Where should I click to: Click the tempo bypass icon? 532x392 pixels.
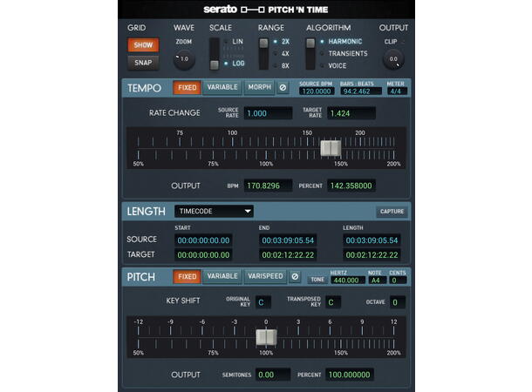pyautogui.click(x=283, y=88)
